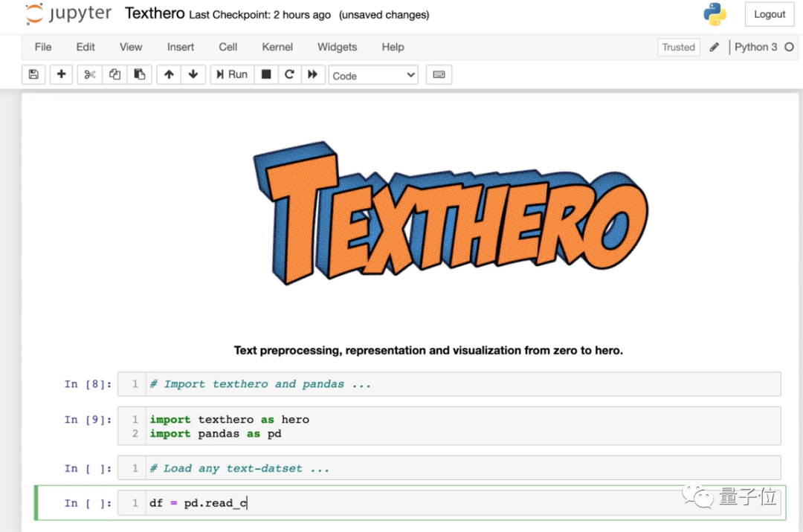Click the import pandas as pd line

point(216,434)
